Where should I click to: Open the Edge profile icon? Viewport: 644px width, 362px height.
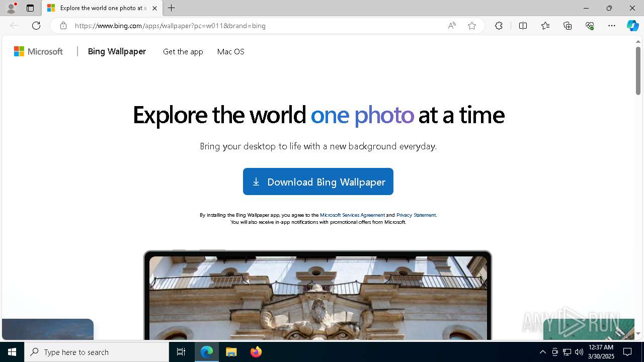pyautogui.click(x=11, y=8)
